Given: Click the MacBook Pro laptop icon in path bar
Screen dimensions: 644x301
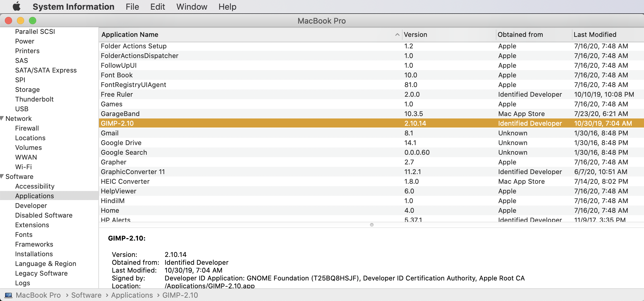Looking at the screenshot, I should 8,295.
